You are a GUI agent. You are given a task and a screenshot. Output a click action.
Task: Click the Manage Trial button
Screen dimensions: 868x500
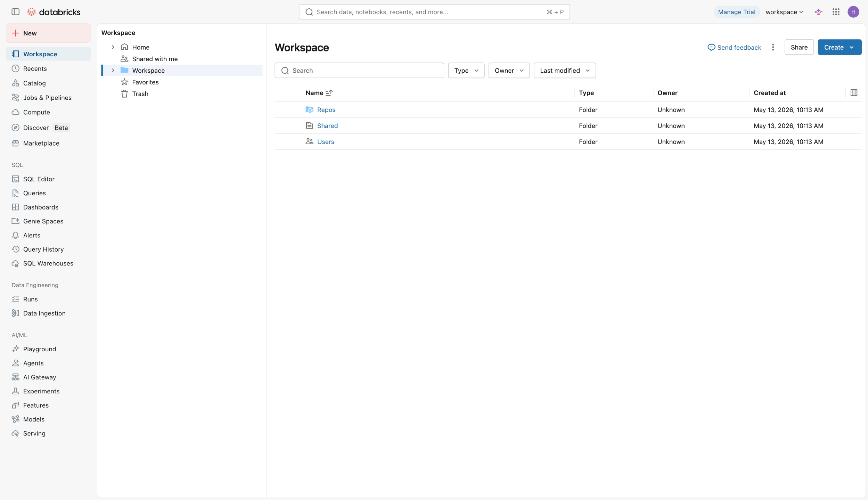736,12
